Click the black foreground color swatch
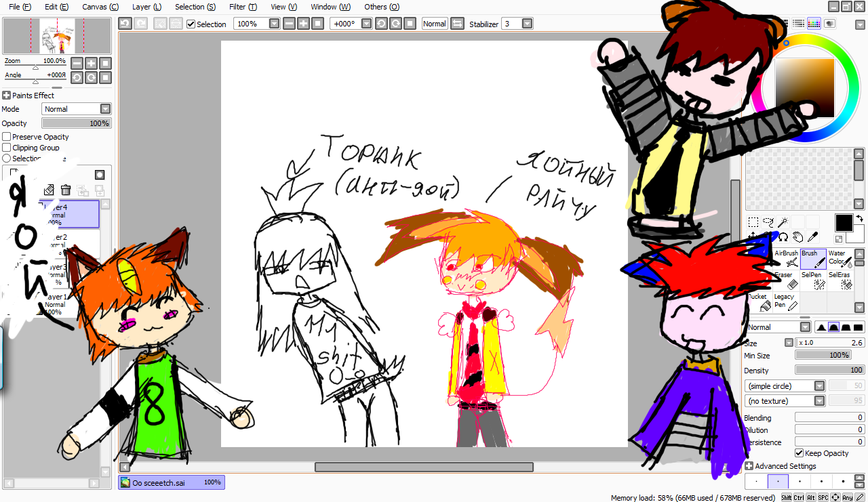This screenshot has height=502, width=868. click(844, 223)
